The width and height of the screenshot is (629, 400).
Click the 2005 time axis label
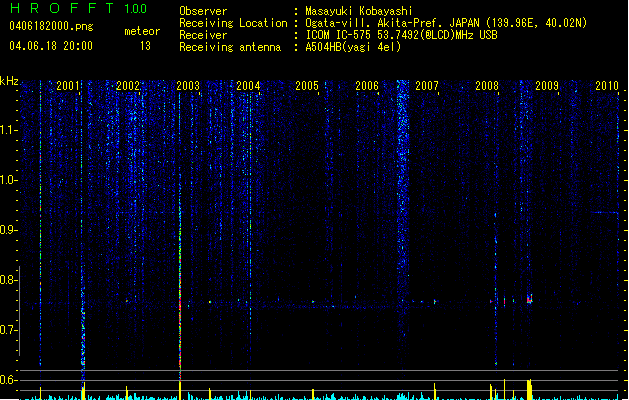(307, 85)
